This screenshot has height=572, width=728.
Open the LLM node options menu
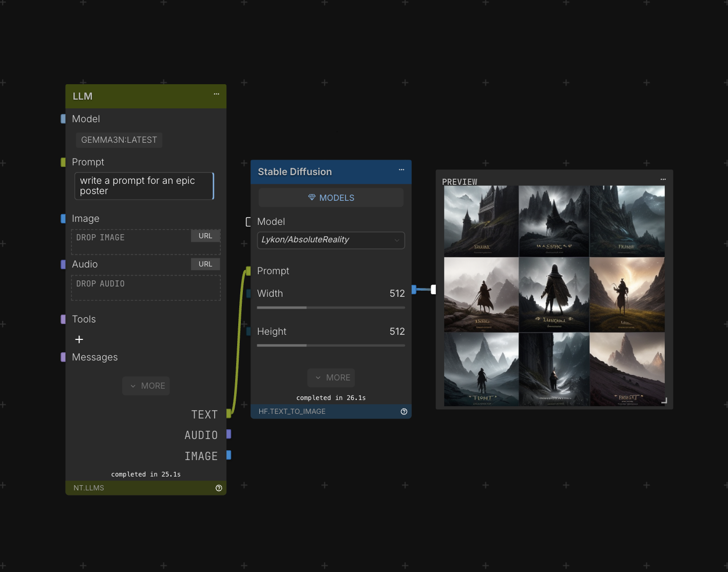(x=216, y=95)
